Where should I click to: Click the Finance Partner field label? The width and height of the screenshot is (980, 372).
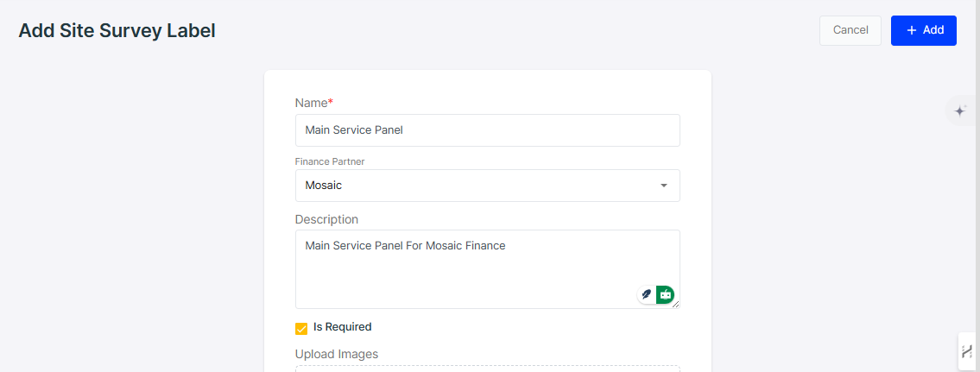[330, 161]
